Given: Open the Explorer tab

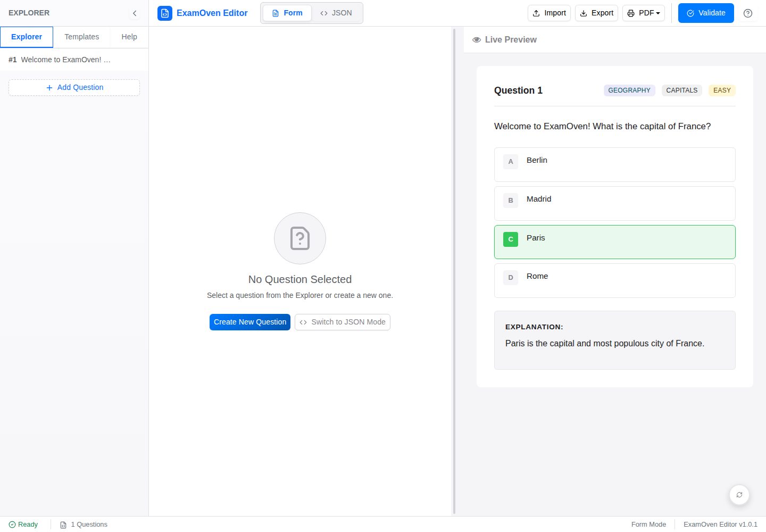Looking at the screenshot, I should tap(27, 37).
